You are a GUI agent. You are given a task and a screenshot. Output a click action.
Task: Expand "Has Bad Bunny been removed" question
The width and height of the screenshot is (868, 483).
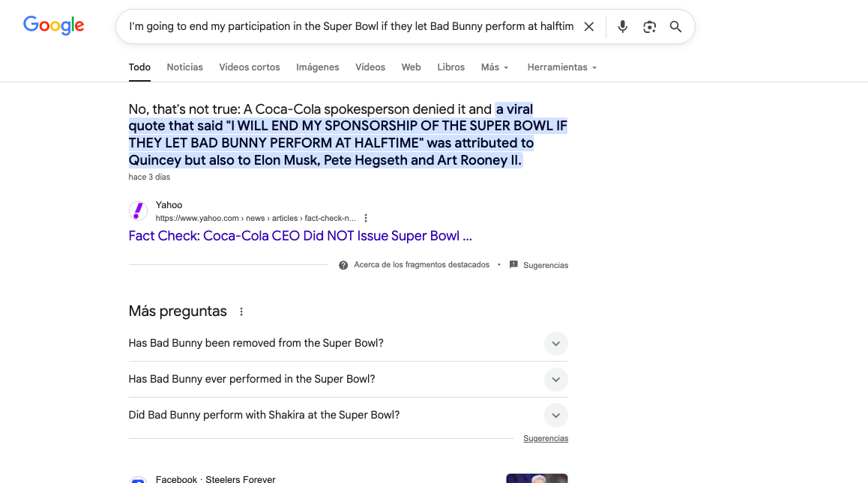[x=555, y=344]
